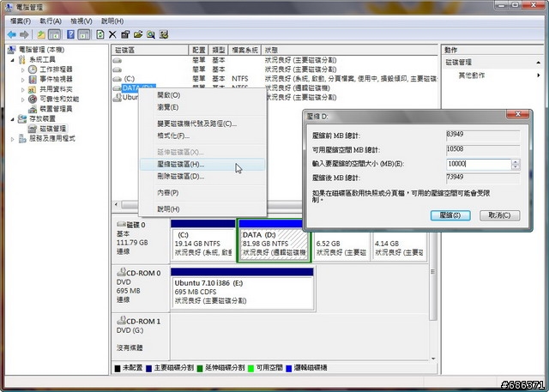Go back using the blue back arrow
Screen dimensions: 549x392
coord(11,34)
